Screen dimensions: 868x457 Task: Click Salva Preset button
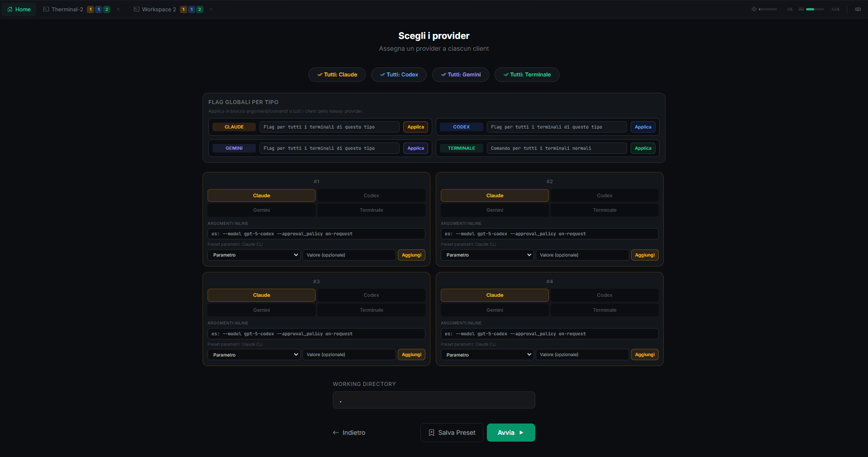(x=452, y=433)
